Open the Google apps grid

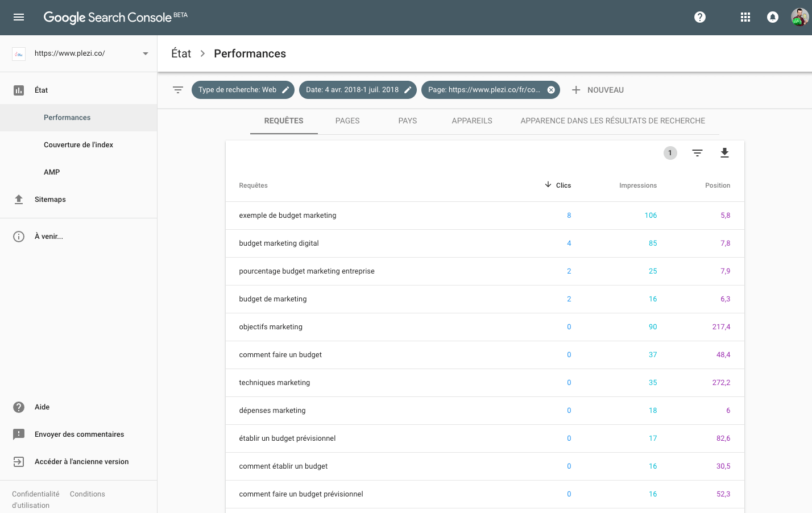[x=745, y=17]
